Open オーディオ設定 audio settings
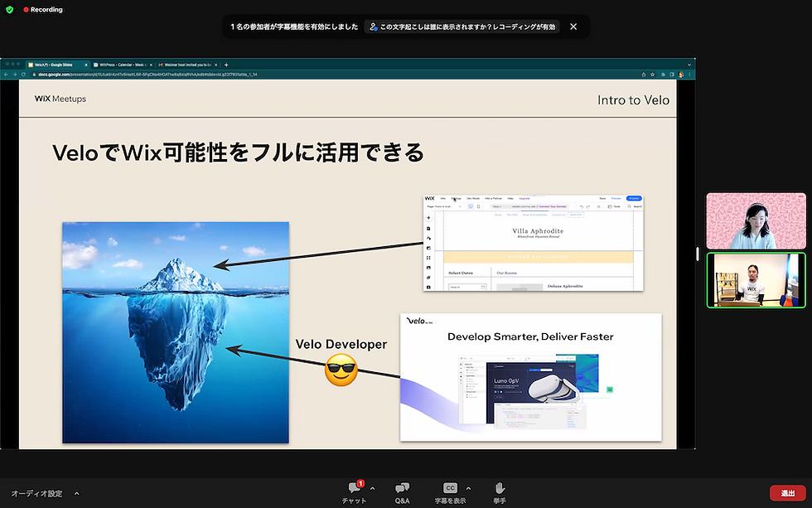This screenshot has height=508, width=812. click(36, 494)
